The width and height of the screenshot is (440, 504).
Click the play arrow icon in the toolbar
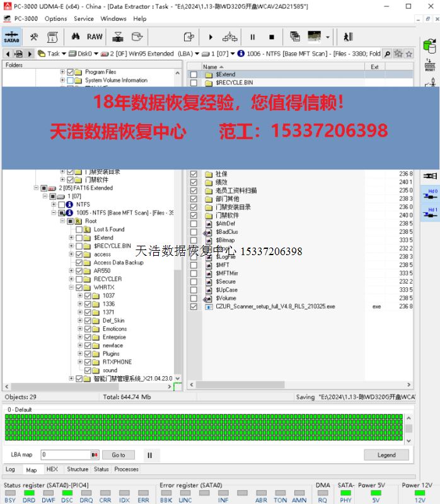(211, 37)
